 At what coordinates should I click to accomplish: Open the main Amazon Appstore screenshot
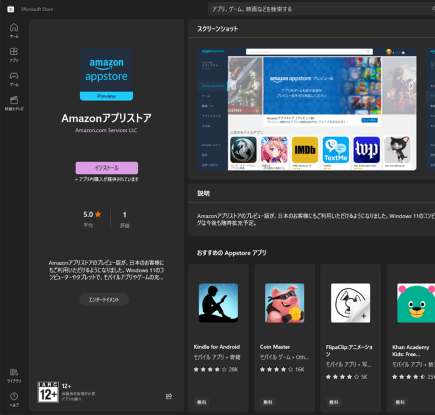click(307, 109)
